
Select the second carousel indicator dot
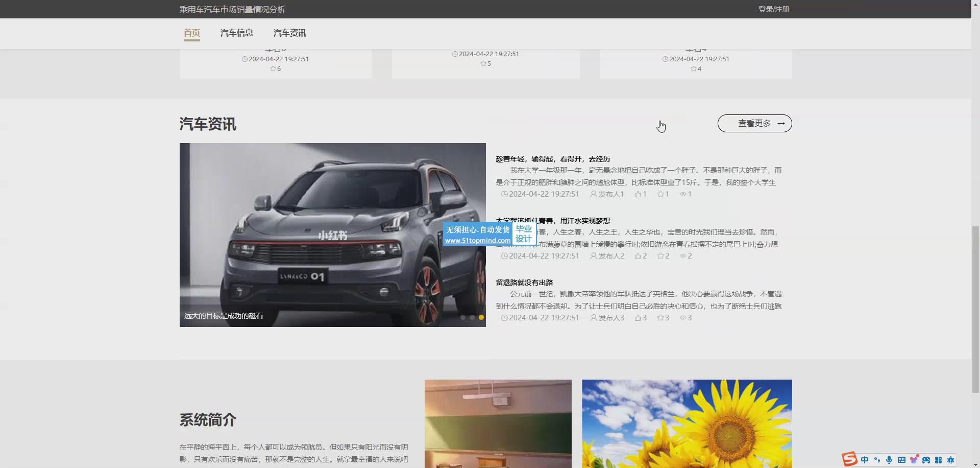[x=472, y=317]
